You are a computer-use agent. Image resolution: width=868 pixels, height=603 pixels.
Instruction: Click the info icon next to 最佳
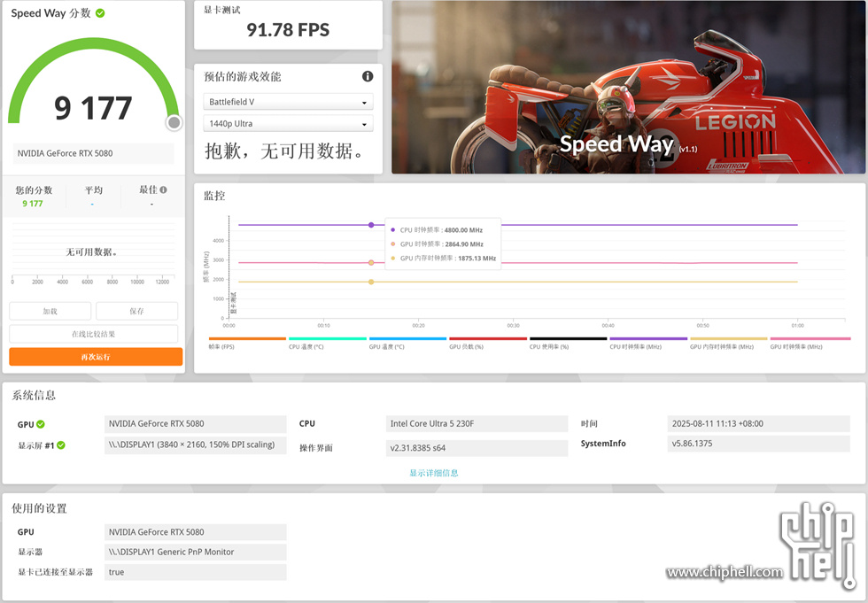163,189
